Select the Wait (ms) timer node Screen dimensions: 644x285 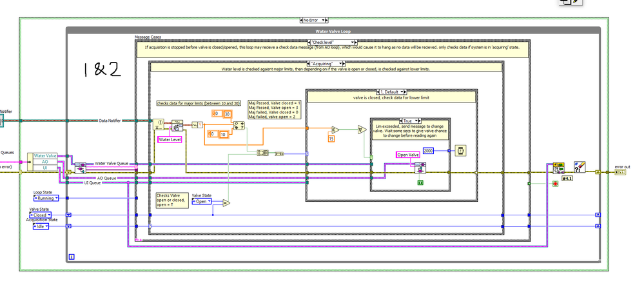460,151
